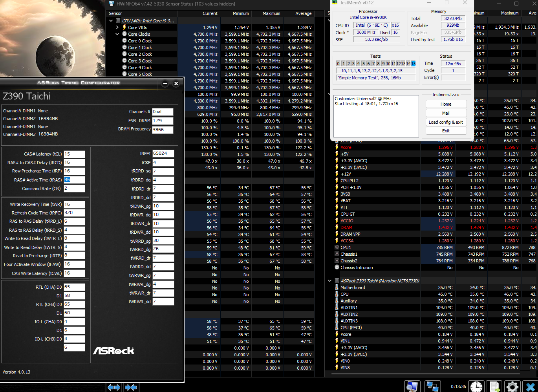Viewport: 538px width, 392px height.
Task: Click the fan icon beside Chassis2 row
Action: (337, 261)
